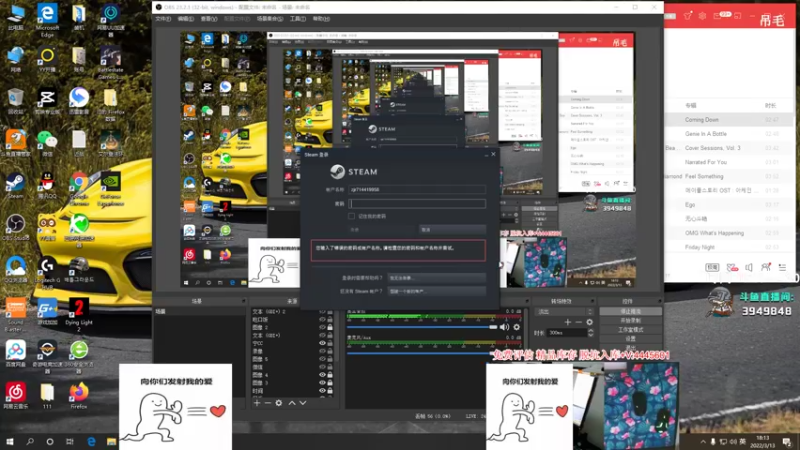
Task: Move selected source down with the down chevron
Action: 303,403
